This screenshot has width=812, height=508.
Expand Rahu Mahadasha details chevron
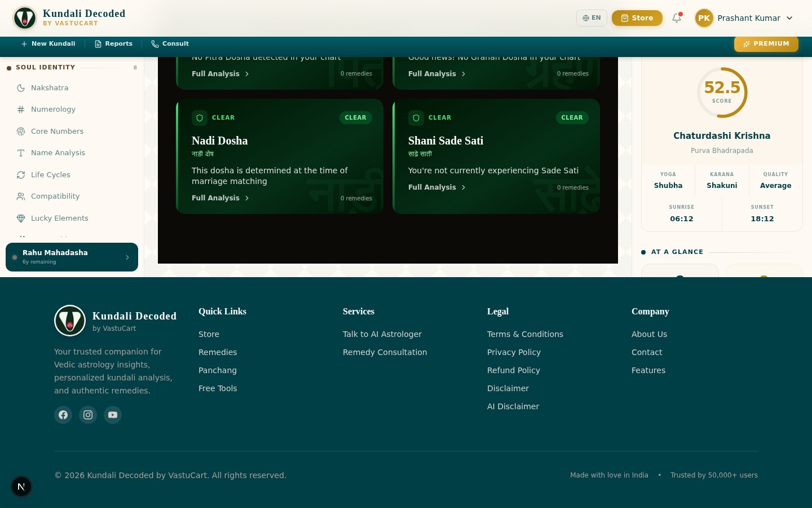click(x=127, y=257)
